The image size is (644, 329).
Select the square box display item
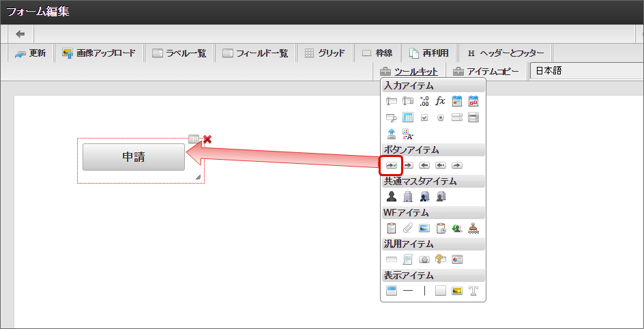(x=441, y=291)
